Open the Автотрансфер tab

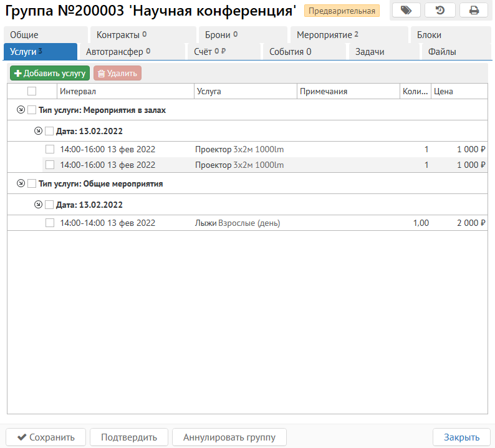click(118, 52)
